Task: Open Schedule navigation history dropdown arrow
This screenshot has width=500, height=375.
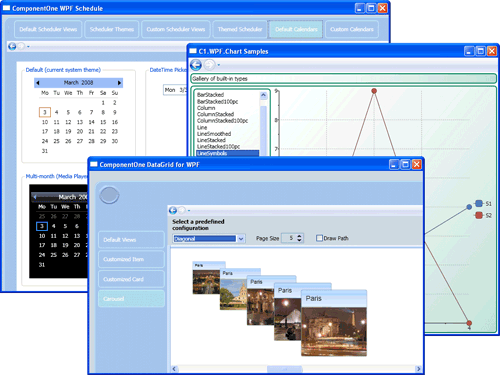Action: pyautogui.click(x=28, y=47)
